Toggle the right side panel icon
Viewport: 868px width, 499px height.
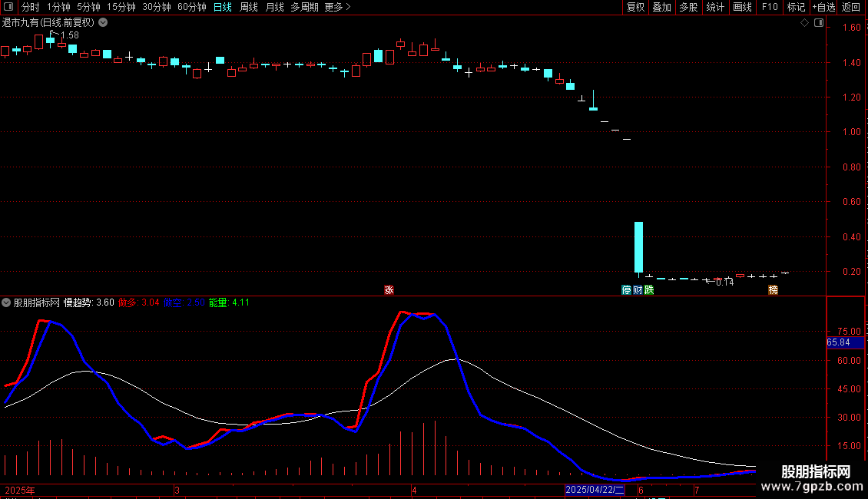pos(819,23)
